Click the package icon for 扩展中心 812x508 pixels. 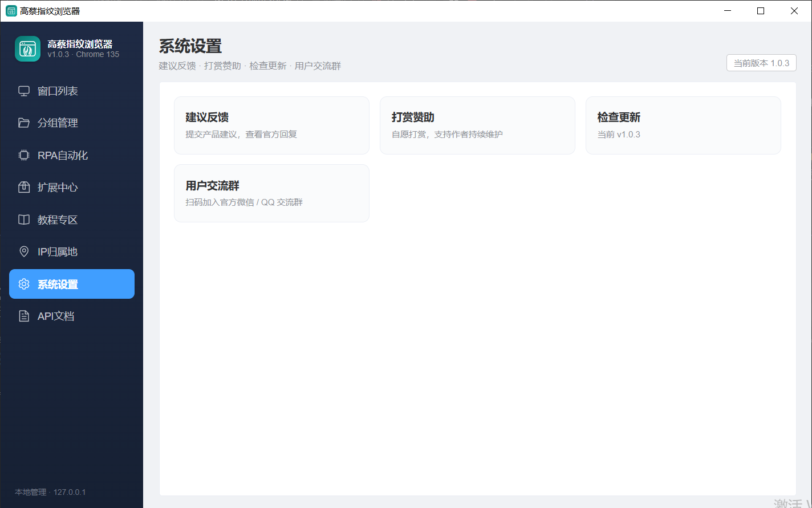tap(24, 188)
